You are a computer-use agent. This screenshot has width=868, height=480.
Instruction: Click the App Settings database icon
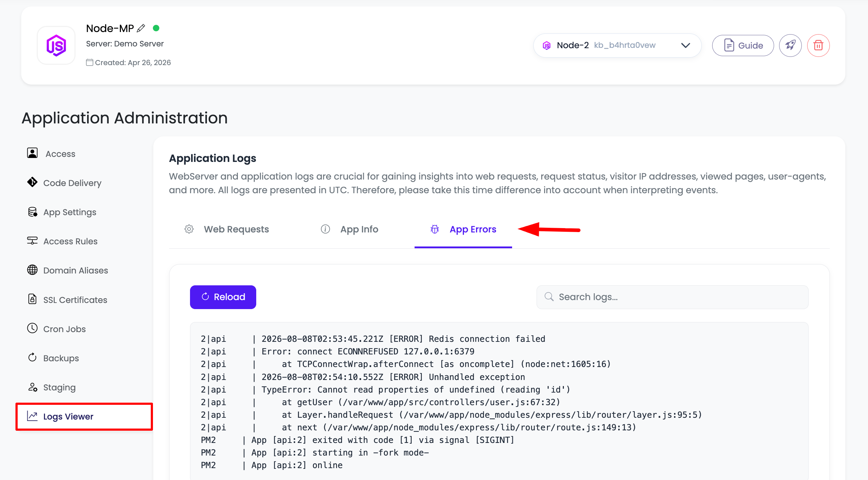[32, 212]
